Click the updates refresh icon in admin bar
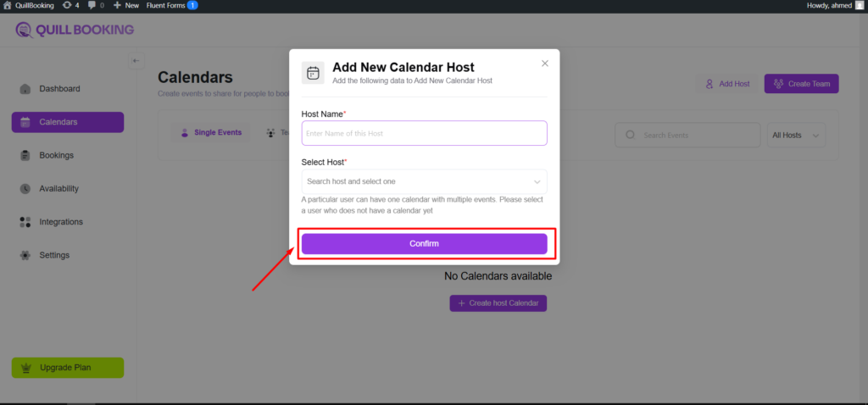 click(x=67, y=5)
